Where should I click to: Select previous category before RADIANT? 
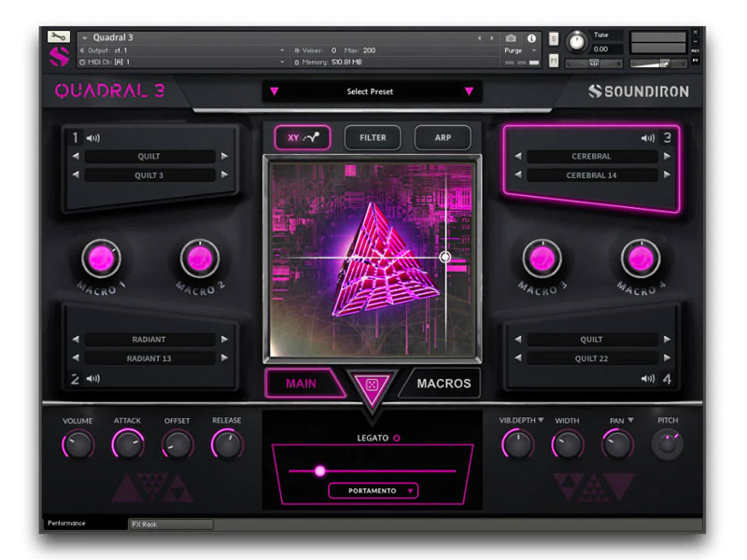[x=76, y=339]
